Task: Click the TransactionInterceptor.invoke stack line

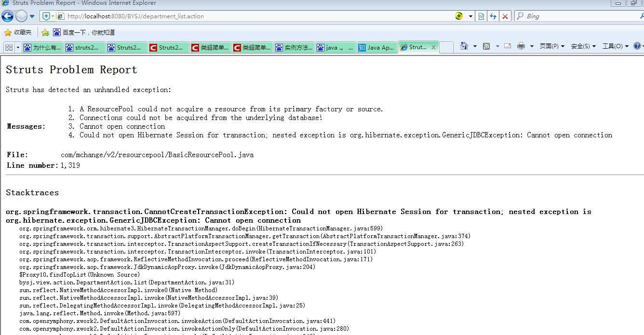Action: (198, 252)
